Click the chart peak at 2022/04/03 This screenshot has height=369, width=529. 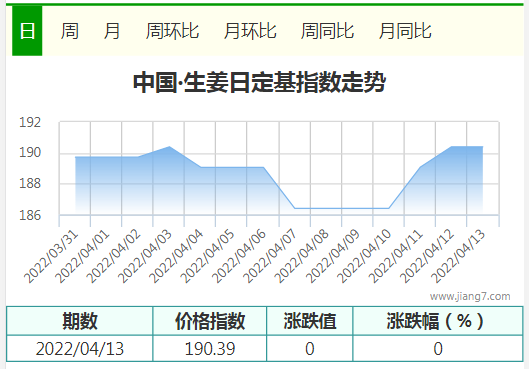point(169,147)
